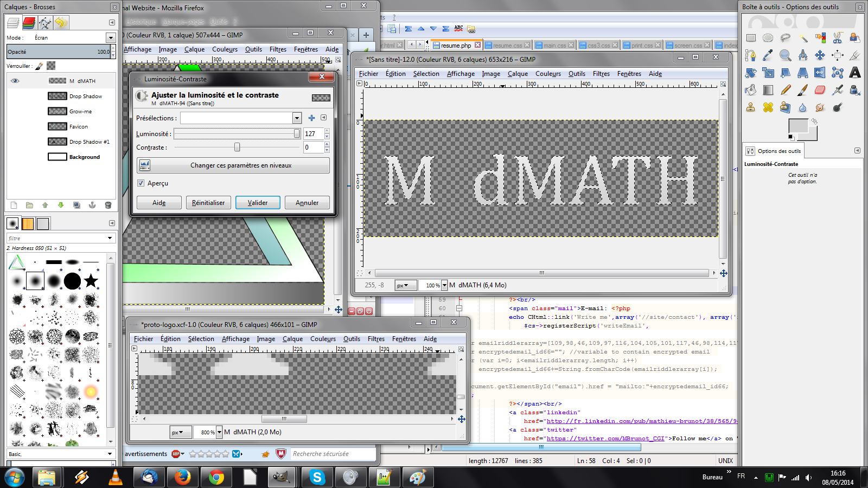Click the Contraste slider handle
Viewport: 868px width, 488px height.
point(237,147)
